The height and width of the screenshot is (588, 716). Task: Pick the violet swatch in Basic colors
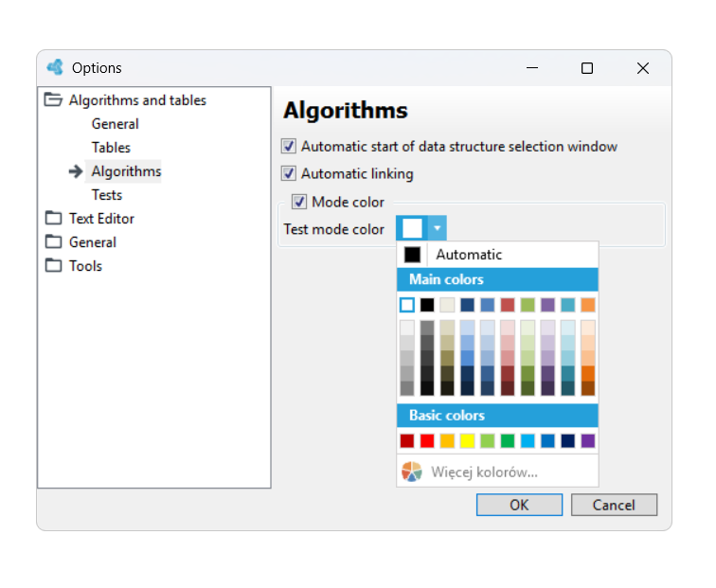coord(588,440)
